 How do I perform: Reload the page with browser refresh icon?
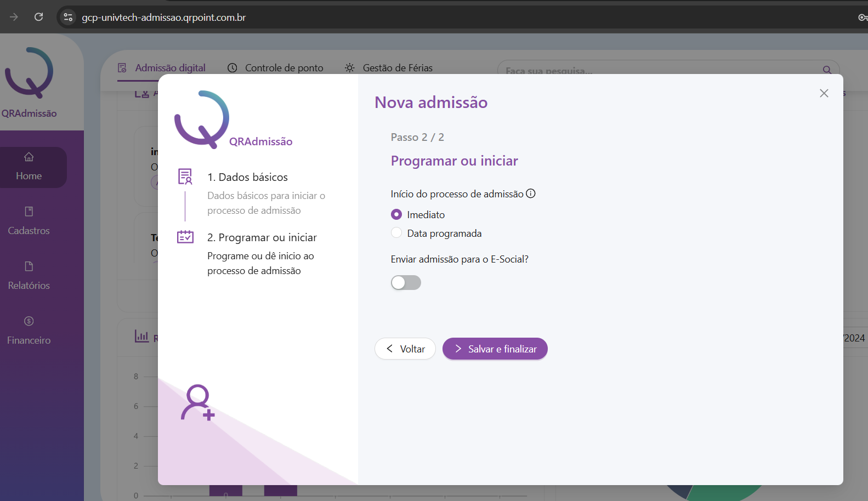(38, 17)
